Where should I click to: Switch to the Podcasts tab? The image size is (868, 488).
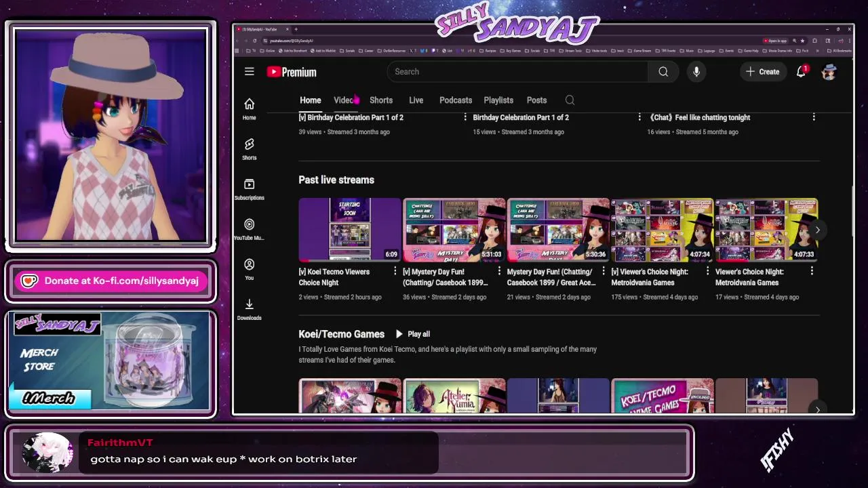pos(456,100)
